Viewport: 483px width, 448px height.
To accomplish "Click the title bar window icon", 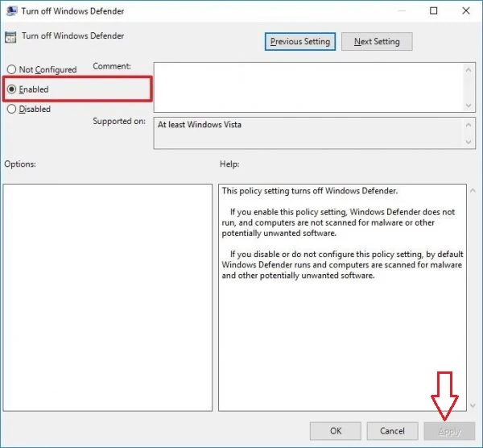I will coord(12,10).
